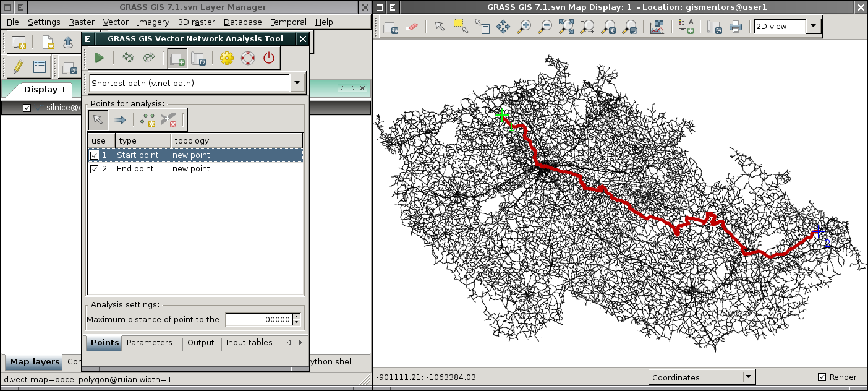
Task: Click the undo arrow in the Network Analysis Tool
Action: click(x=128, y=58)
